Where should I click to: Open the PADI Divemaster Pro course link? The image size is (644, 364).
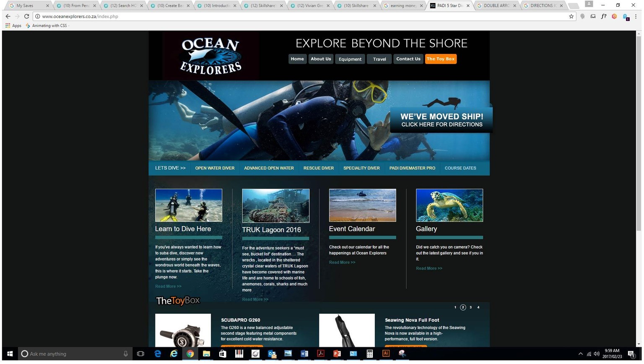coord(412,168)
